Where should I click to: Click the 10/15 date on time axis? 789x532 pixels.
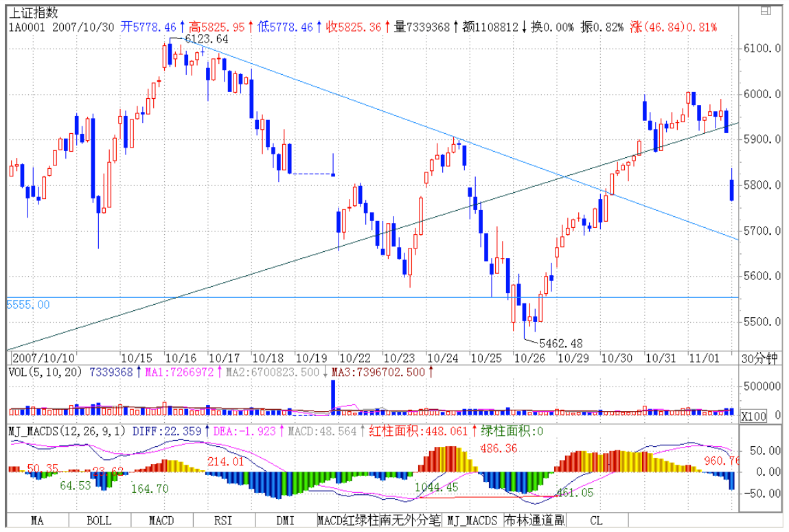coord(137,358)
